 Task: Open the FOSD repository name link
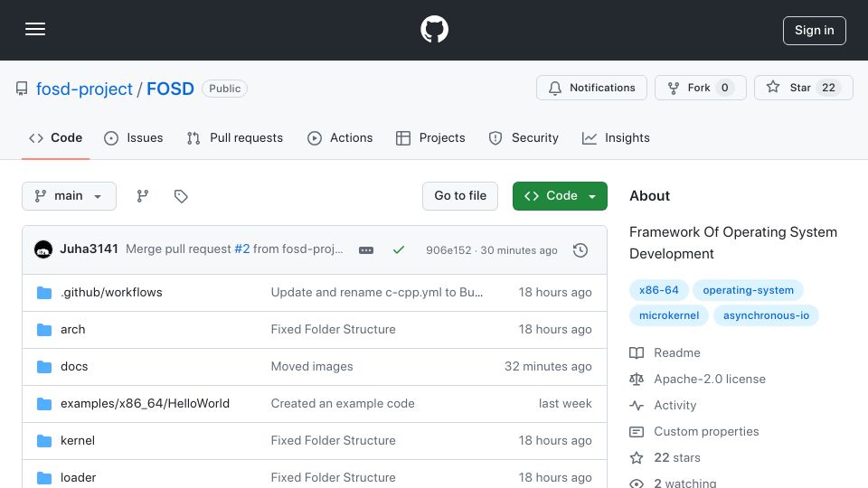pos(170,89)
